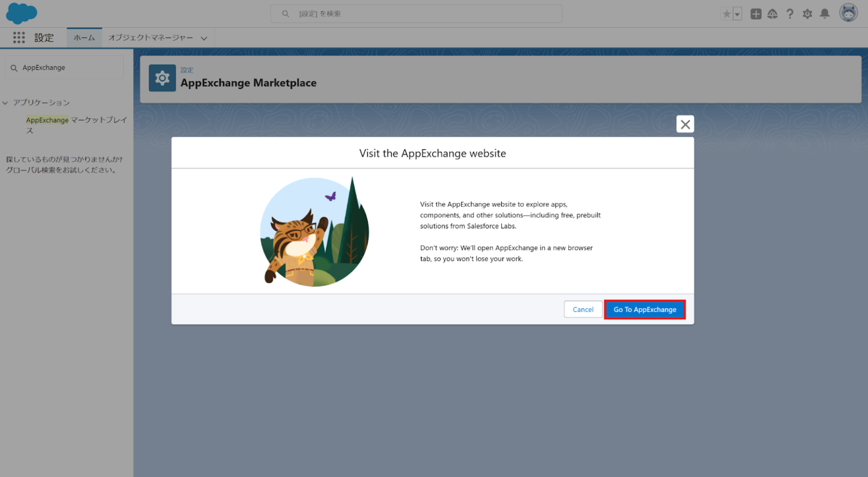
Task: Switch to the ホーム tab
Action: [x=84, y=37]
